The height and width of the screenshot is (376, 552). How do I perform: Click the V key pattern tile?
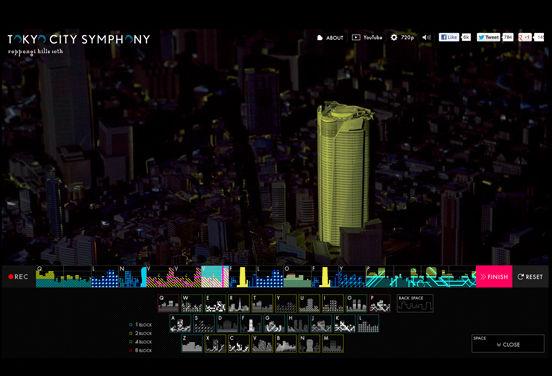pos(262,344)
